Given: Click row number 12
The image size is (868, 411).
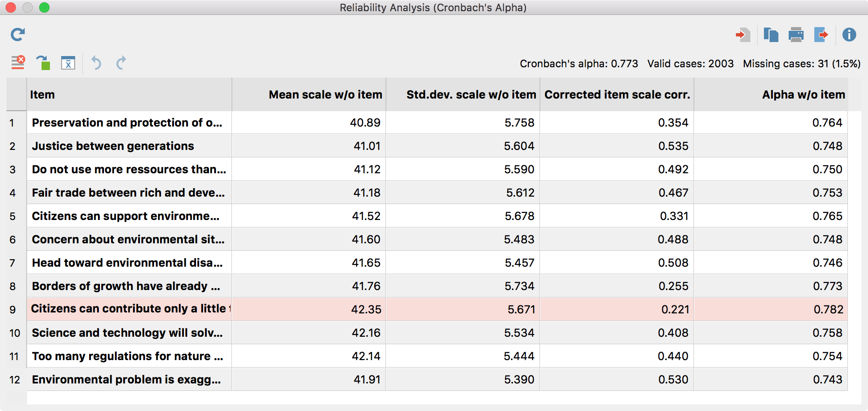Looking at the screenshot, I should click(x=15, y=380).
